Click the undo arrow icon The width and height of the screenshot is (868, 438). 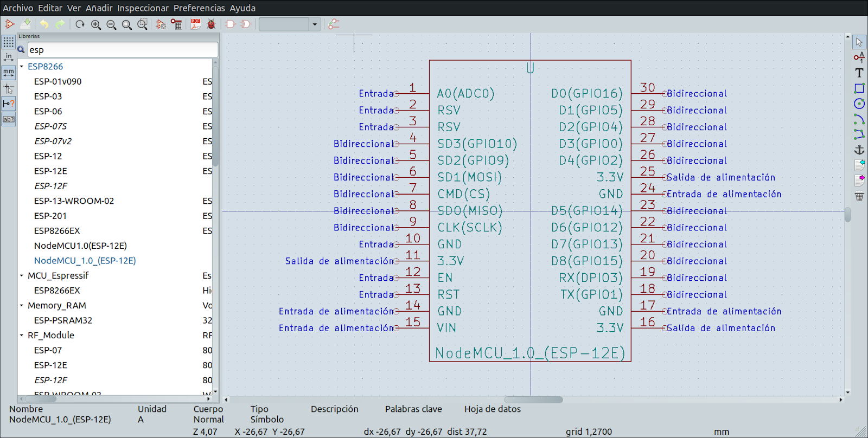tap(44, 24)
